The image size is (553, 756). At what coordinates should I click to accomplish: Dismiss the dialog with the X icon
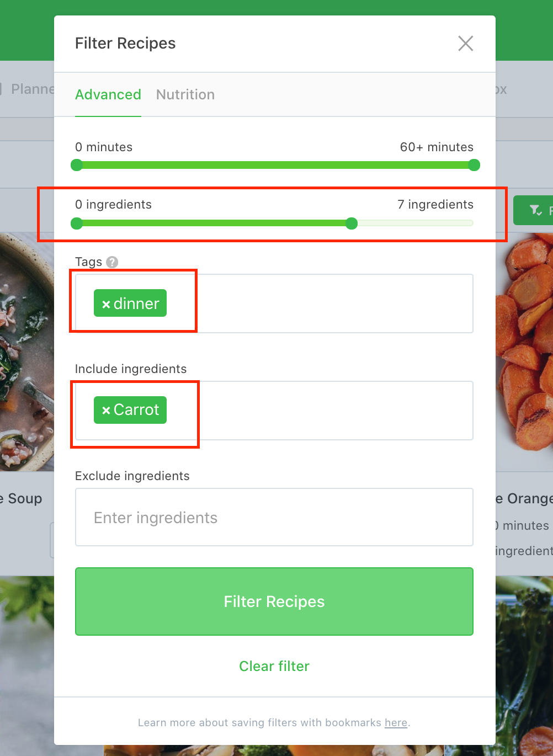click(465, 44)
